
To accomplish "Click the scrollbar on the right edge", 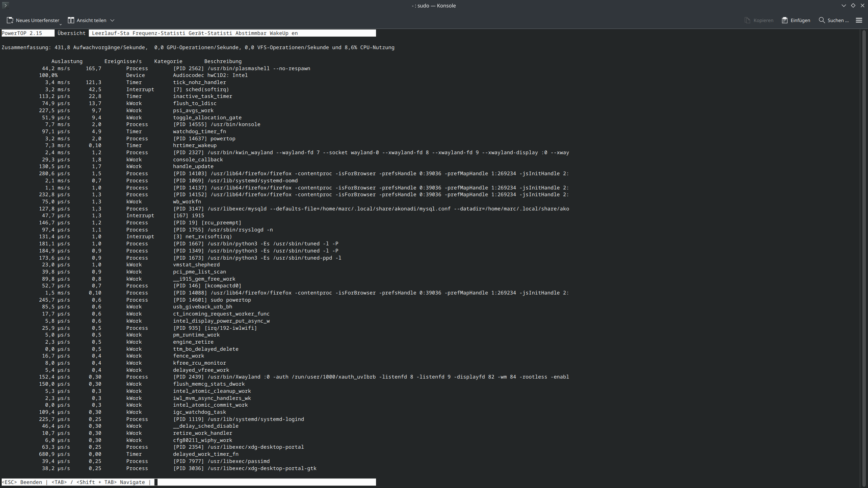I will point(864,237).
